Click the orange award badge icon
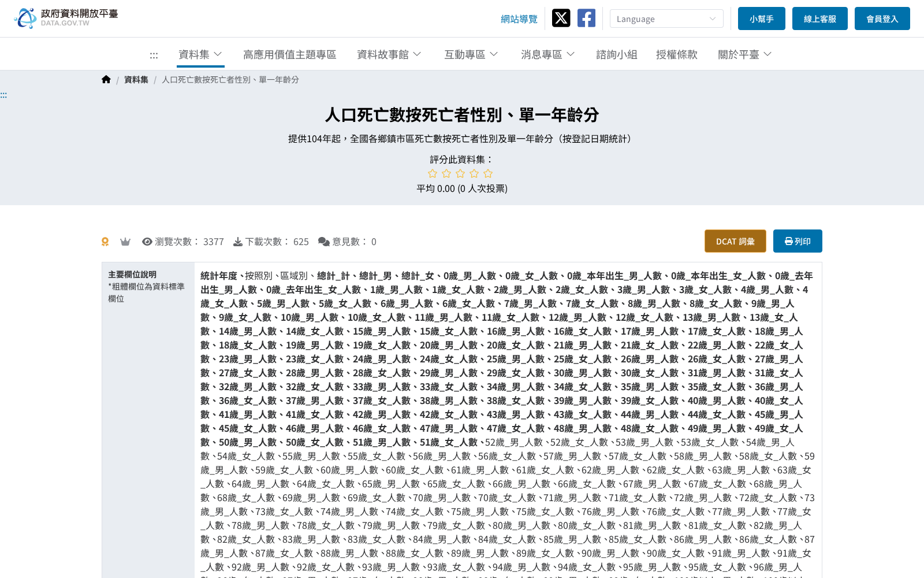 coord(105,242)
